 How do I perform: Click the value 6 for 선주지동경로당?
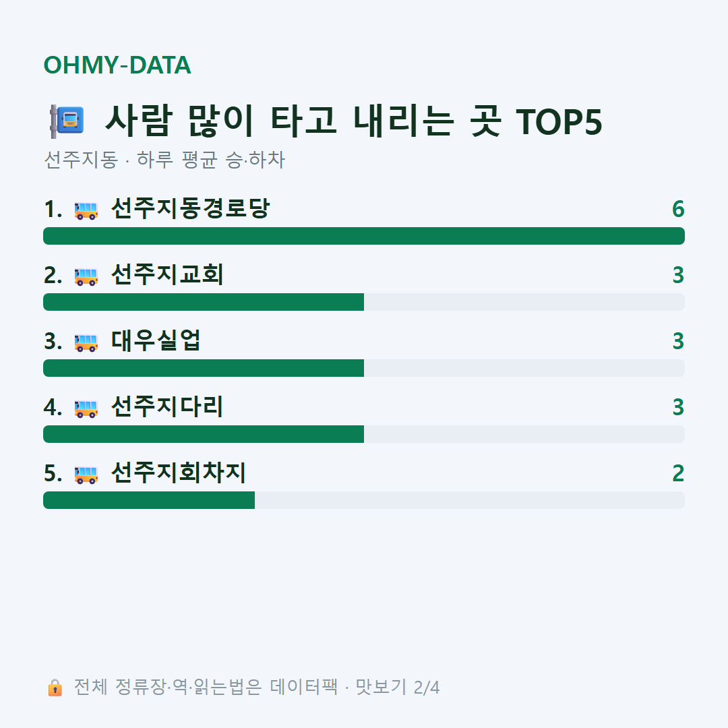pyautogui.click(x=678, y=209)
